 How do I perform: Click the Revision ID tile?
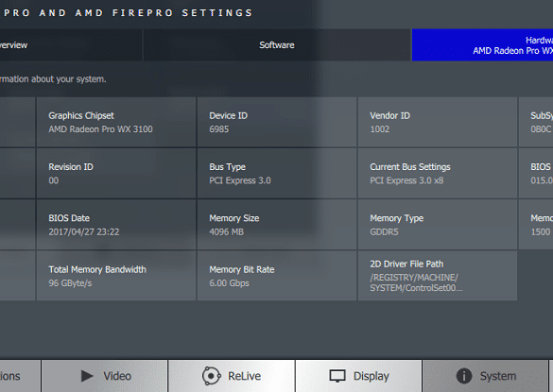[x=116, y=174]
